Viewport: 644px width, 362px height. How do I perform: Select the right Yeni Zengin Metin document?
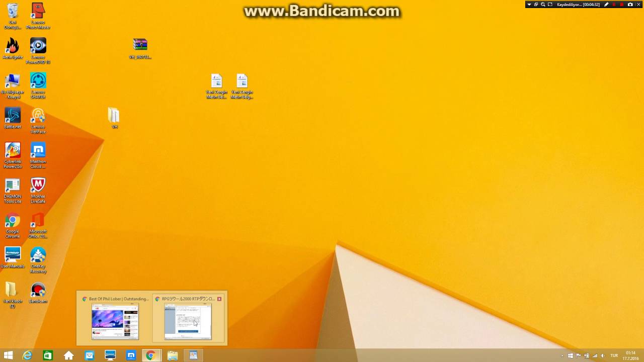242,86
